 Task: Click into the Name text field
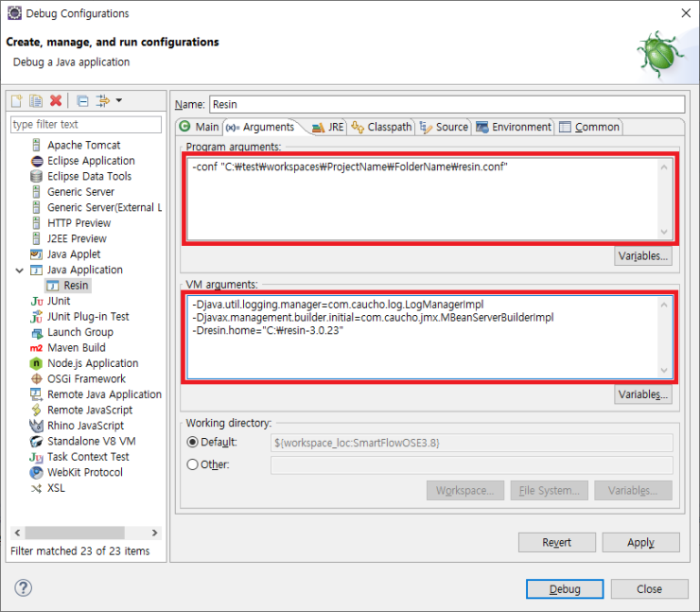445,104
